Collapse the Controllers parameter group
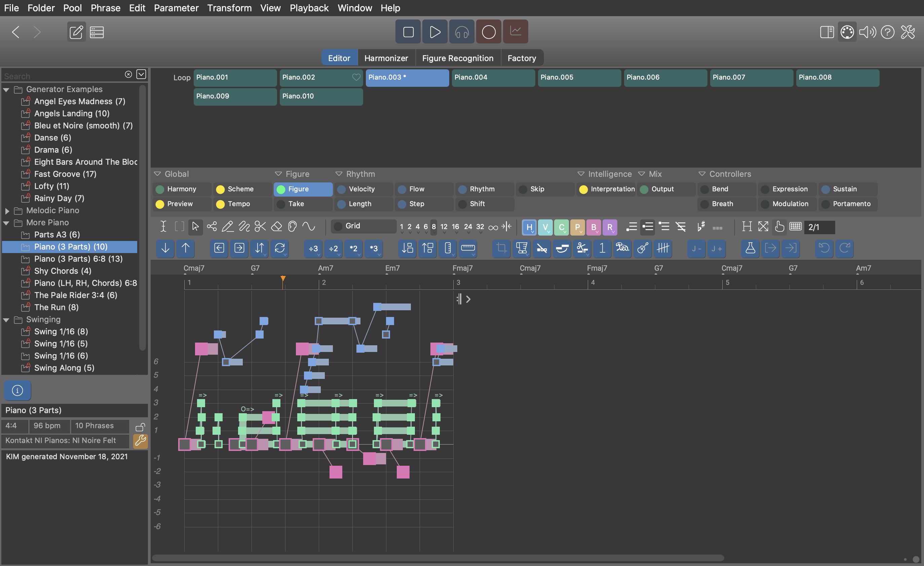Screen dimensions: 924x566 click(x=702, y=174)
